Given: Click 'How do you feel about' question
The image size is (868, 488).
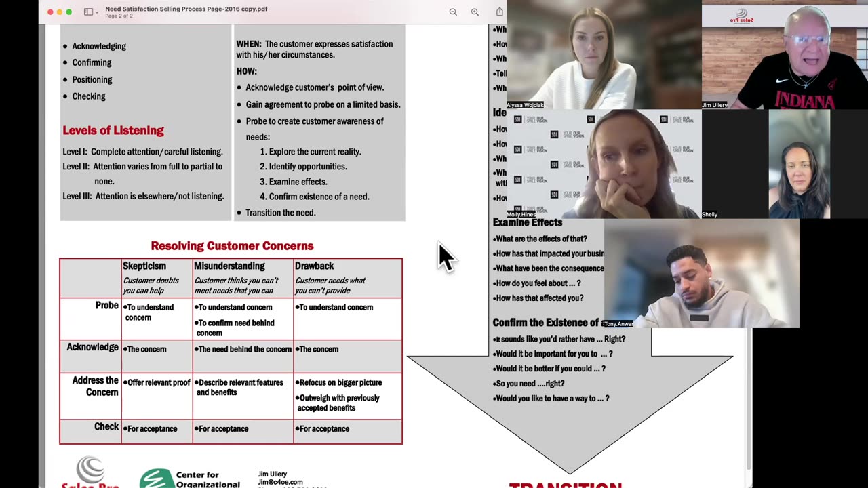Looking at the screenshot, I should click(538, 283).
